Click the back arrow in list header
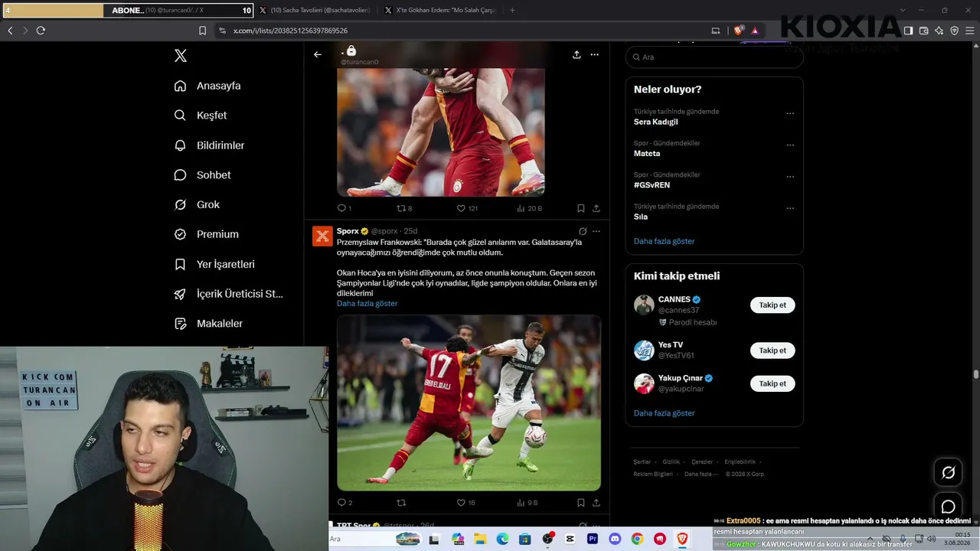The width and height of the screenshot is (980, 551). point(318,54)
